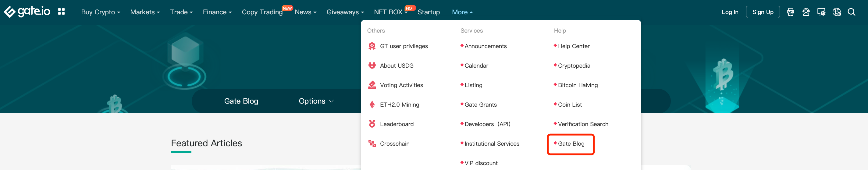Click the gate.io logo
Viewport: 868px width, 170px height.
click(27, 12)
